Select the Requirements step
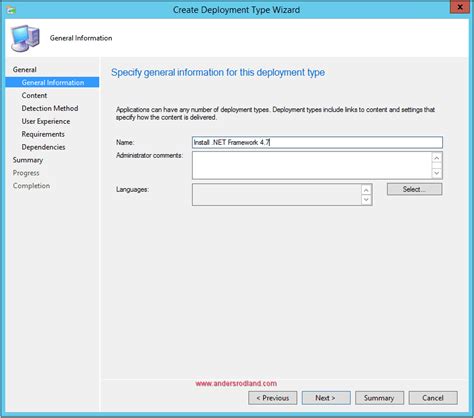474x418 pixels. click(x=43, y=134)
